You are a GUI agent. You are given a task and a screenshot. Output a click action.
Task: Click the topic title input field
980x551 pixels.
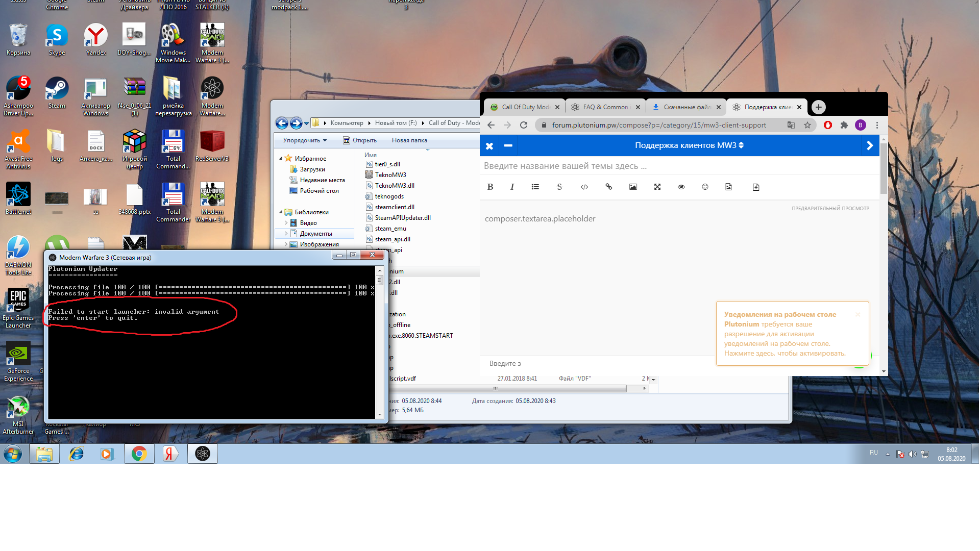[x=679, y=166]
